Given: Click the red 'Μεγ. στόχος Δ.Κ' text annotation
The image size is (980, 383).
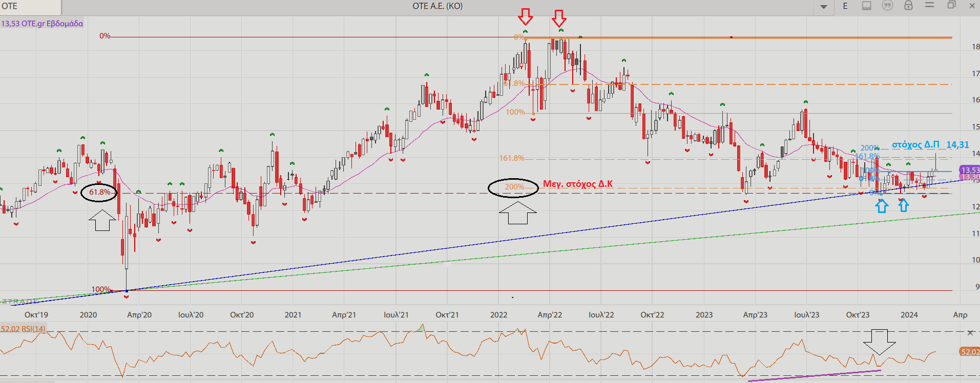Looking at the screenshot, I should (x=577, y=184).
